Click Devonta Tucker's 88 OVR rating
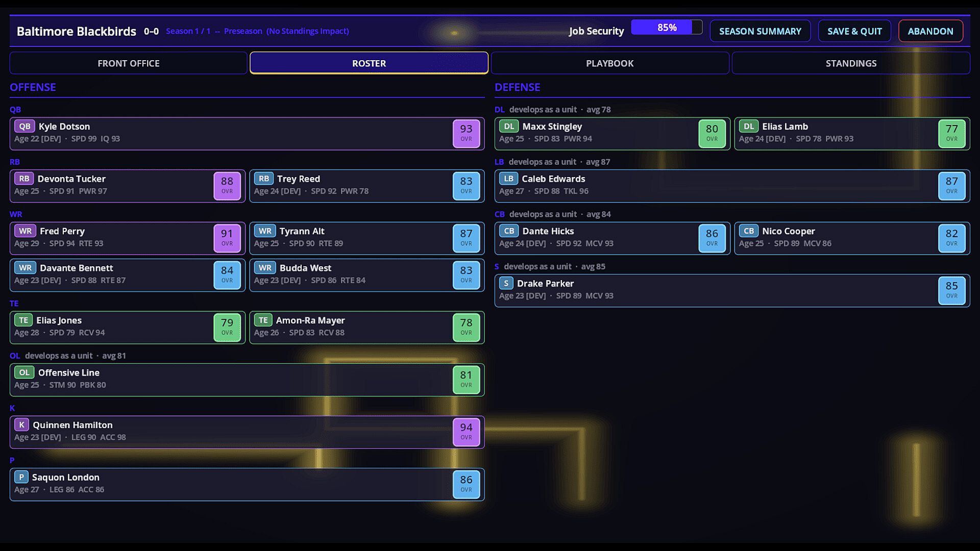 227,186
